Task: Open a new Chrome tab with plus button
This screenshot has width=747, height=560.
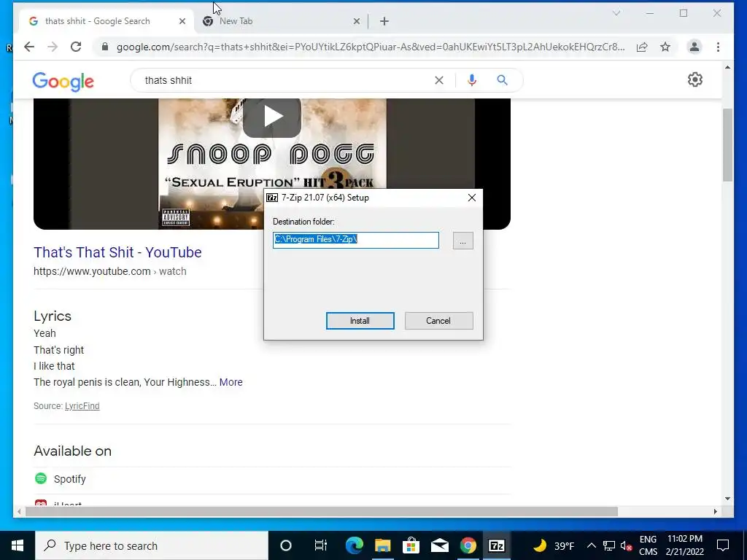Action: coord(384,21)
